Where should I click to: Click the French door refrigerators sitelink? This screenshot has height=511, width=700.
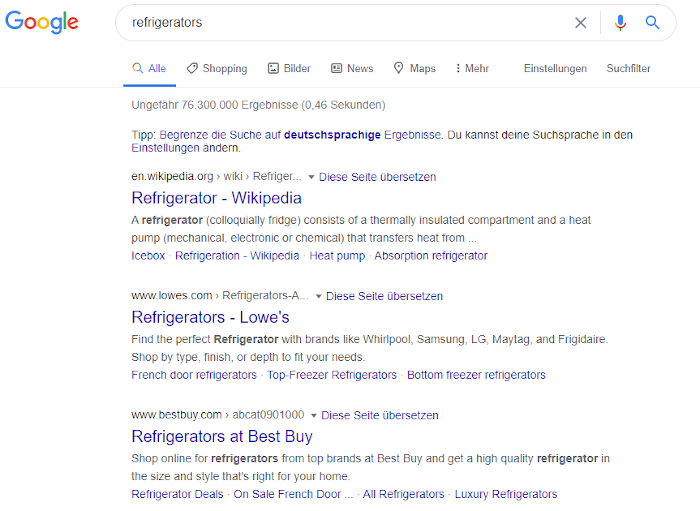click(194, 375)
